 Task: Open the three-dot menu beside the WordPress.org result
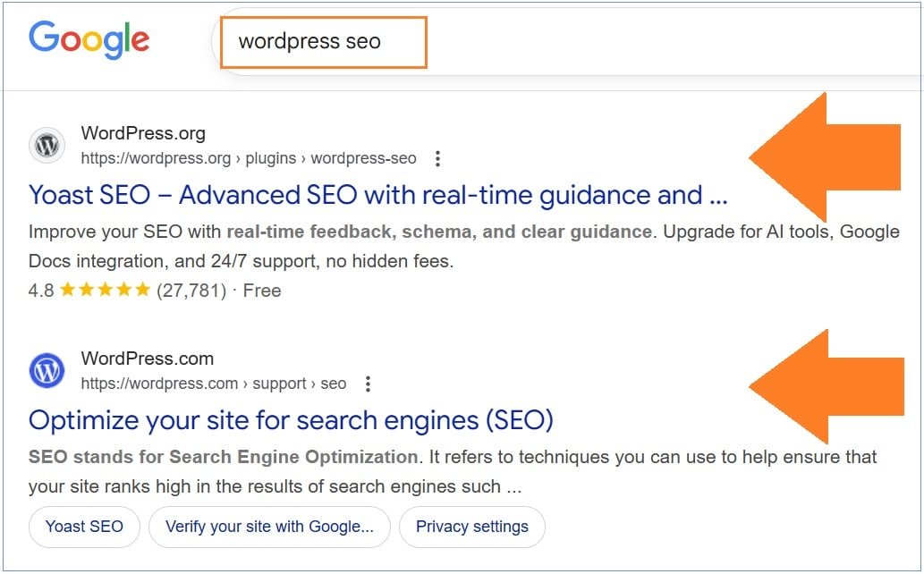tap(437, 157)
